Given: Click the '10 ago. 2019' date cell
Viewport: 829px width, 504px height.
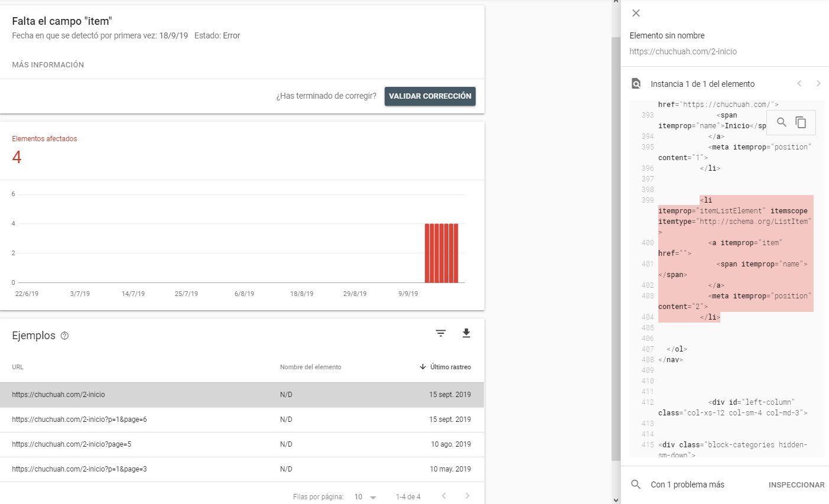Looking at the screenshot, I should click(x=451, y=444).
